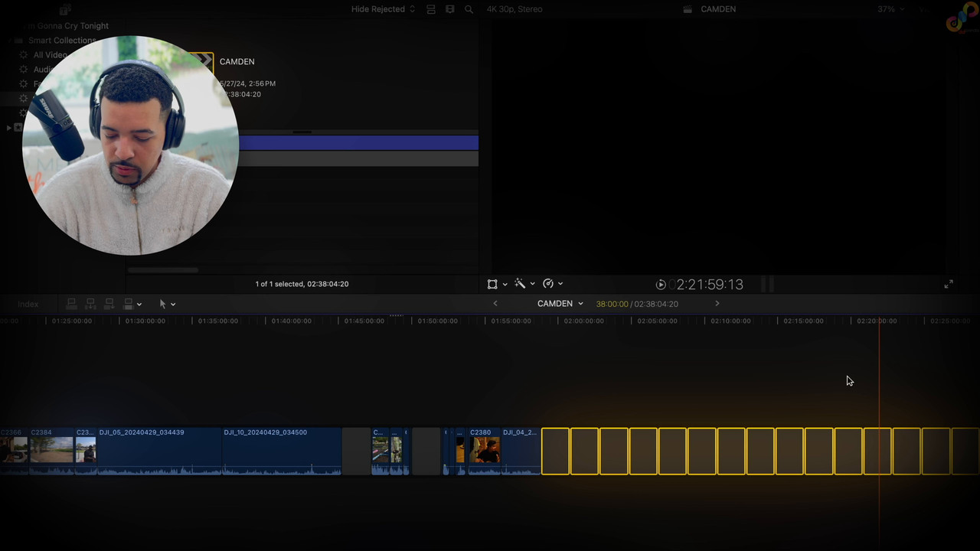This screenshot has width=980, height=551.
Task: Click the 4K 30p, Stereo format label
Action: pos(514,9)
